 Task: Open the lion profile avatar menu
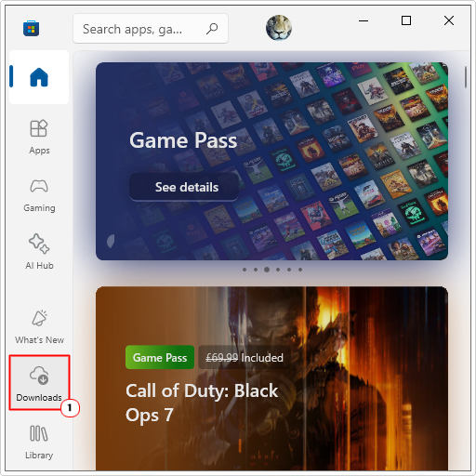tap(279, 28)
